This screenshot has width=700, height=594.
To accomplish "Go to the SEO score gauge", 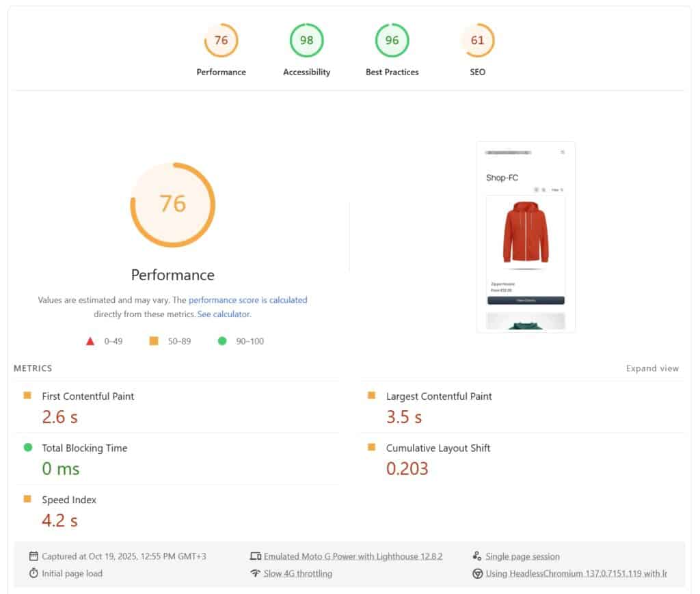I will pos(477,41).
